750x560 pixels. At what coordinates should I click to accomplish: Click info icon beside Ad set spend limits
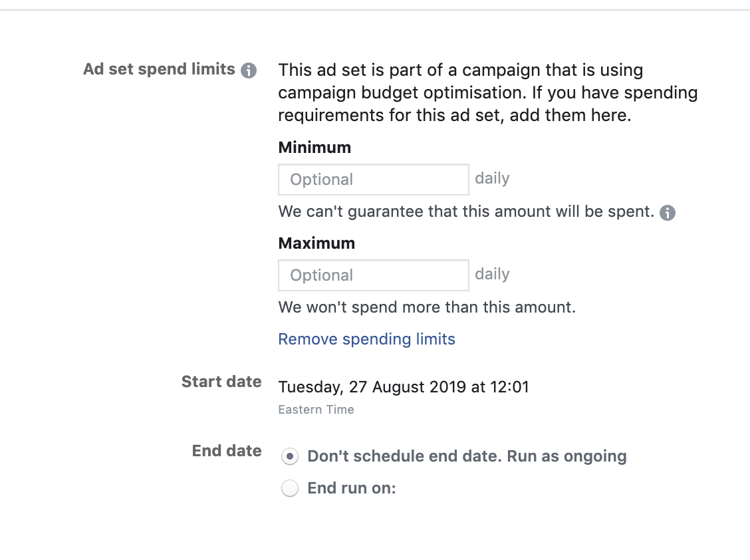[x=249, y=70]
